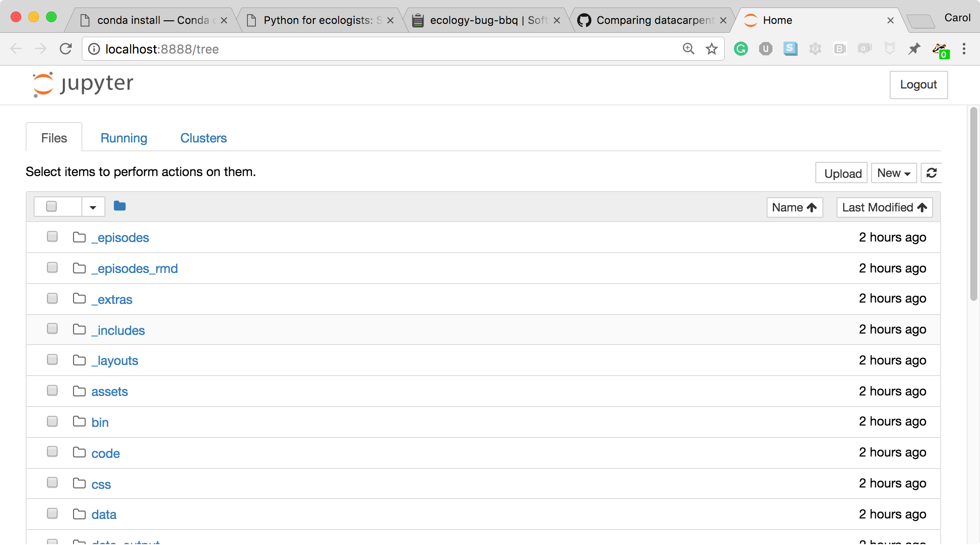Click the uBlock Origin extension icon
This screenshot has width=980, height=545.
764,48
